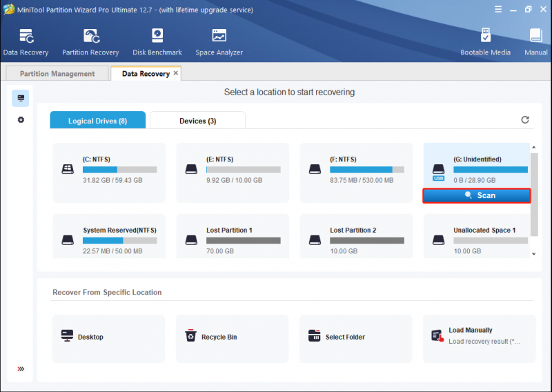Switch to Partition Management tab
The height and width of the screenshot is (392, 552).
[57, 74]
